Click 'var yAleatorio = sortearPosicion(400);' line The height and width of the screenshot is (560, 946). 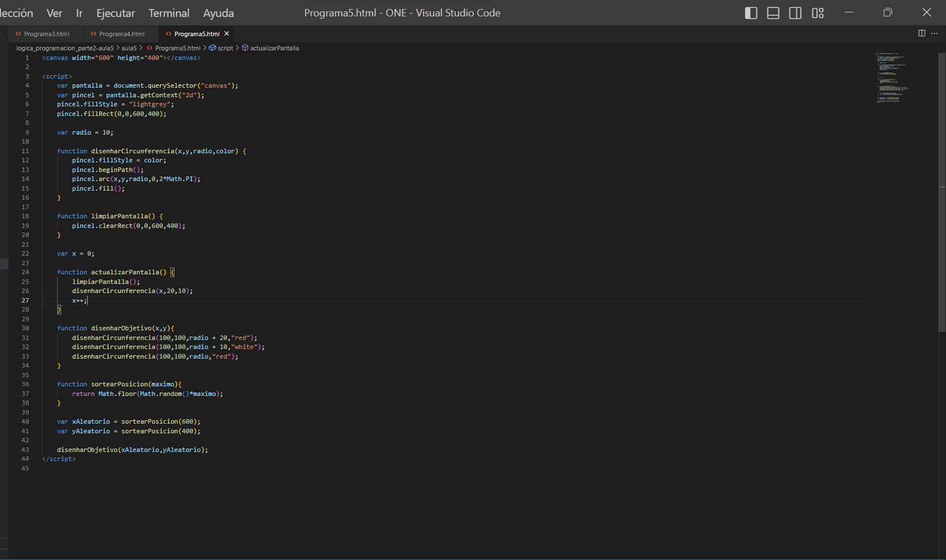pyautogui.click(x=129, y=431)
